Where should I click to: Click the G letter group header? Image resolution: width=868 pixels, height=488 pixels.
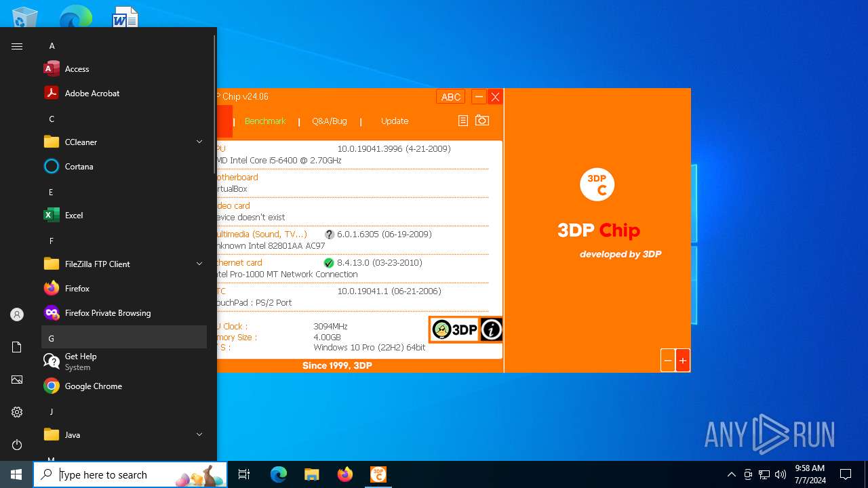tap(124, 338)
